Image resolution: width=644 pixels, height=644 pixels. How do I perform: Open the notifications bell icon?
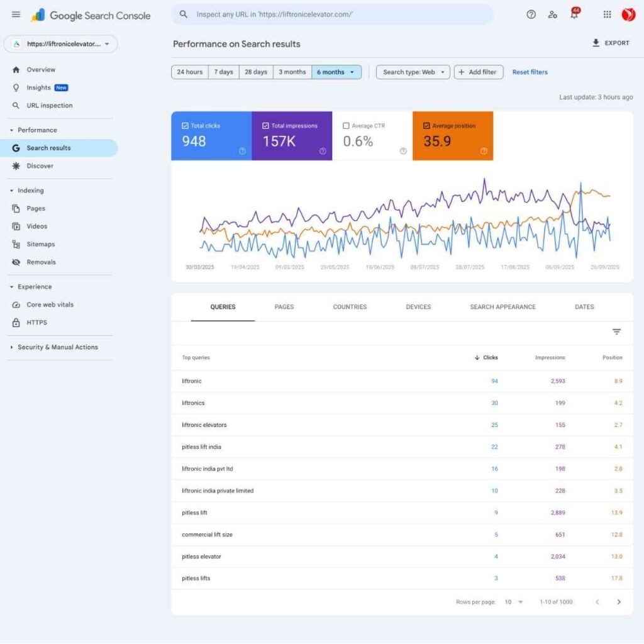(574, 14)
